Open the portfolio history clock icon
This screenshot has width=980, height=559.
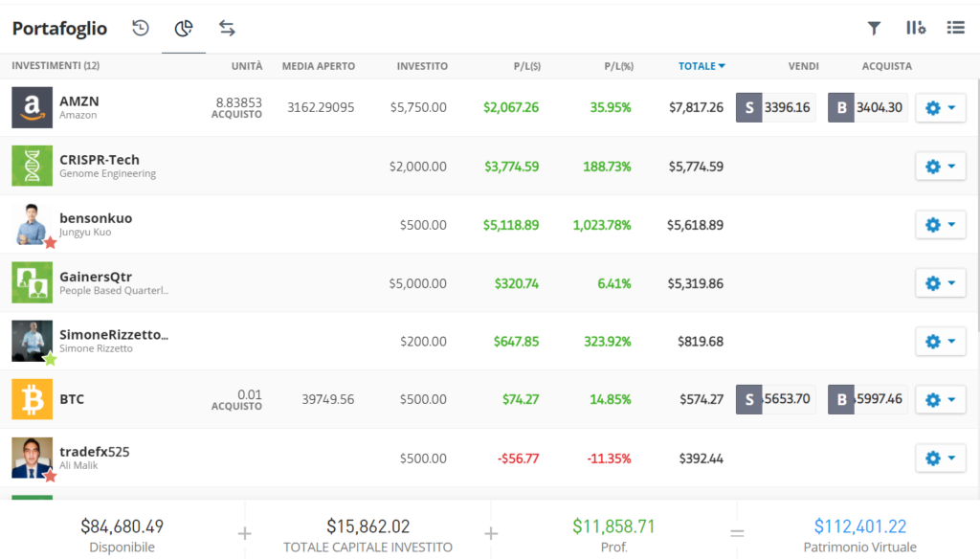pos(141,28)
